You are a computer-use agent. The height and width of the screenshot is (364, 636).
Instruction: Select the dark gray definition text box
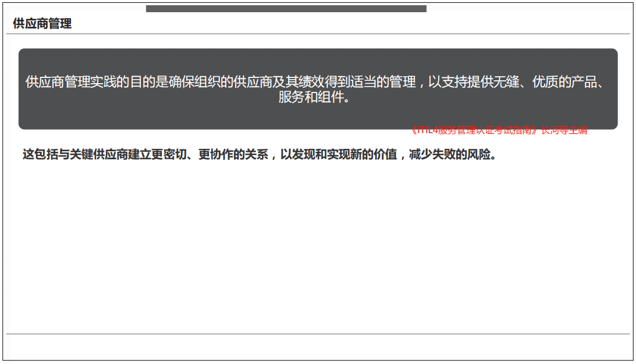[x=318, y=88]
